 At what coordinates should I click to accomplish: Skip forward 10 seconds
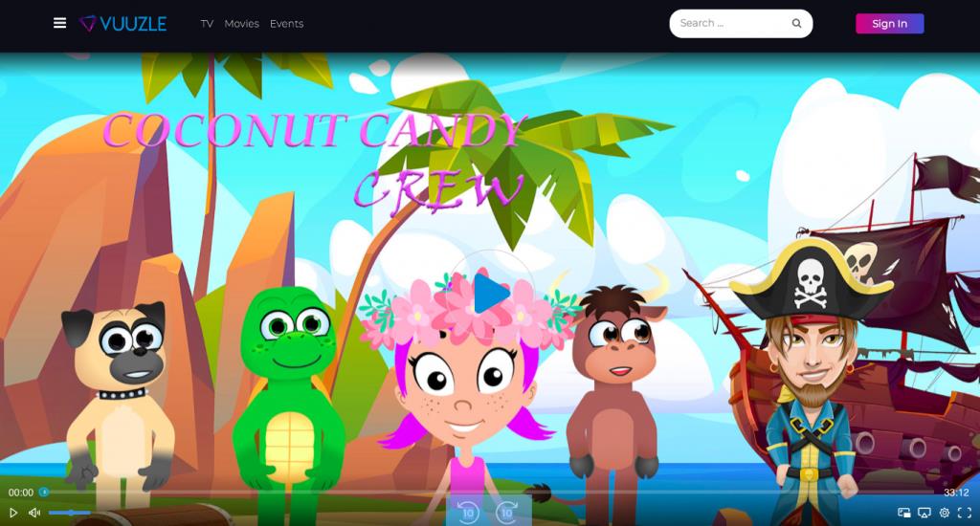click(507, 512)
